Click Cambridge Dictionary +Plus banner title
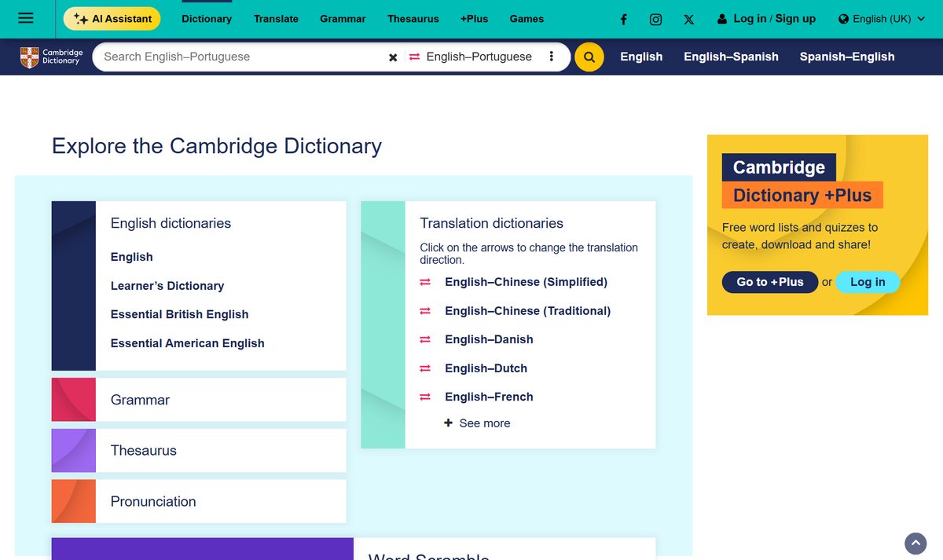This screenshot has height=560, width=943. click(x=802, y=181)
